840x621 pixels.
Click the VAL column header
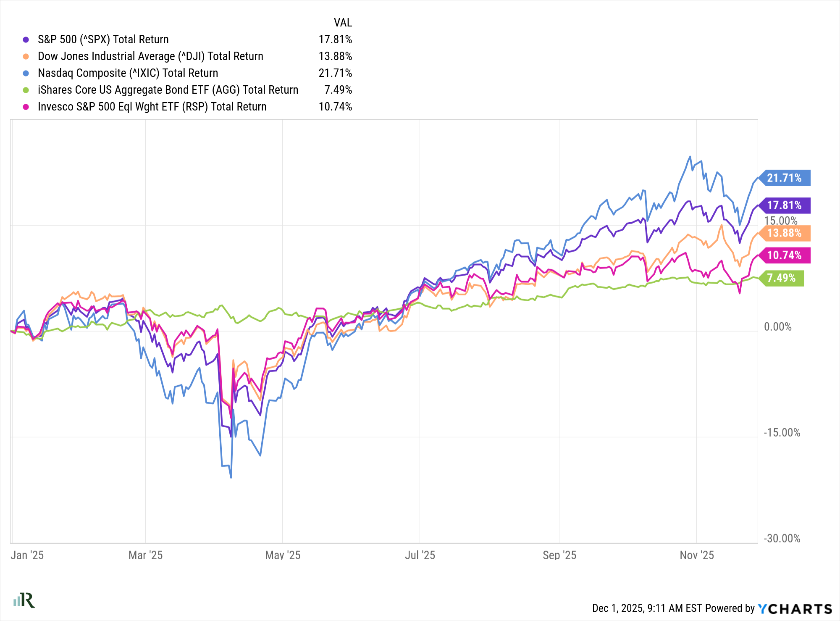pyautogui.click(x=343, y=23)
